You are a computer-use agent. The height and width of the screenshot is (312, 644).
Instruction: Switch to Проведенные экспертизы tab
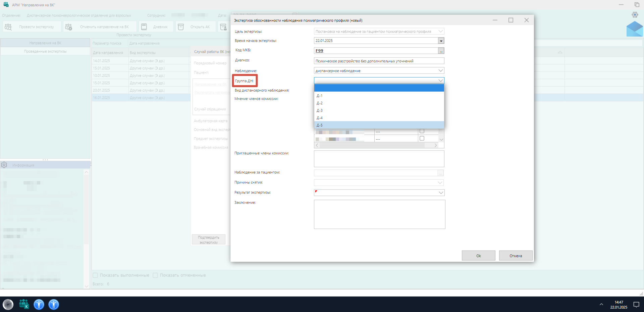click(45, 51)
